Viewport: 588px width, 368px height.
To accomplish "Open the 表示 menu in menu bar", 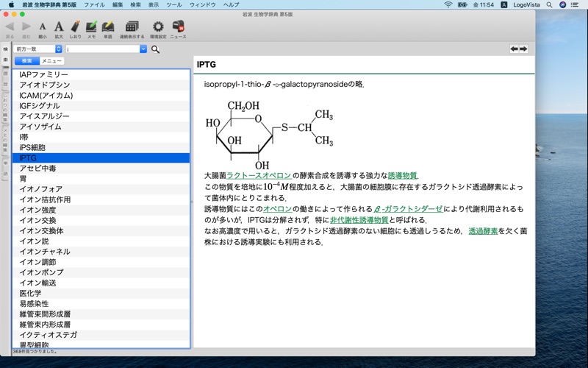I will 153,4.
